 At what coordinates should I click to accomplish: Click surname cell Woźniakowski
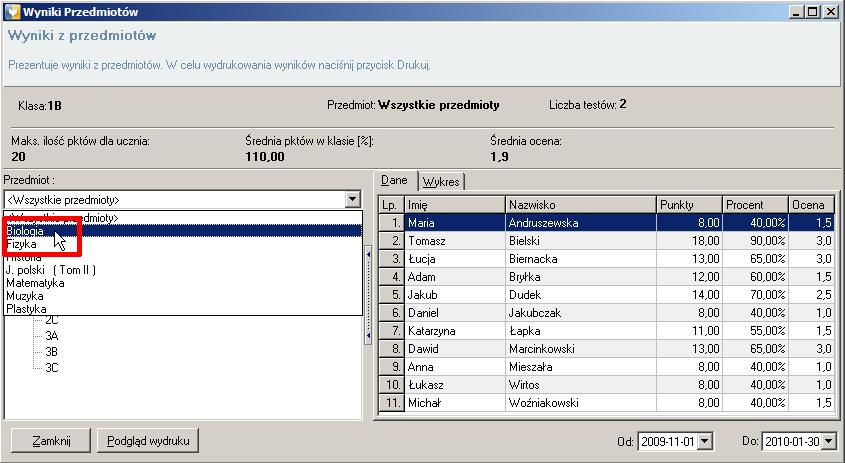click(581, 403)
